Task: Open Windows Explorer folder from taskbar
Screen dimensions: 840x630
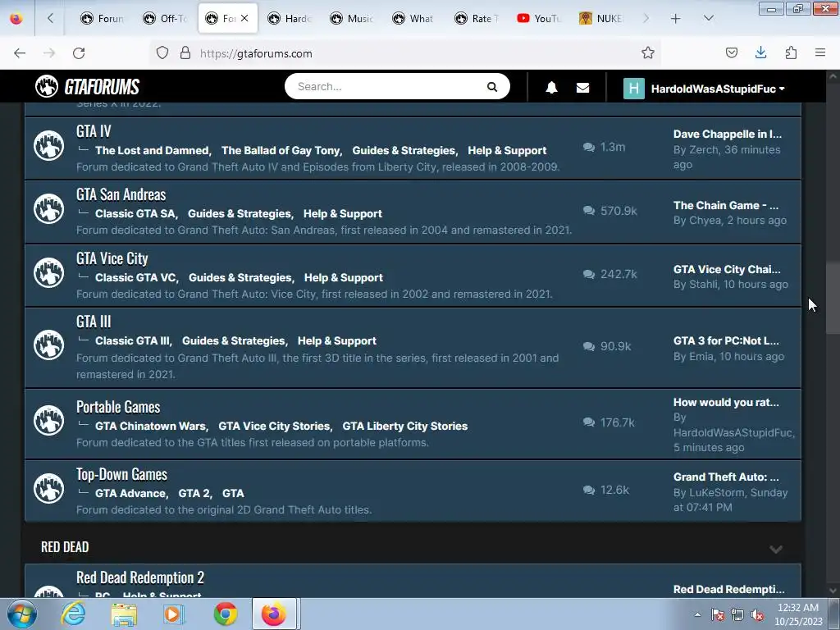Action: pos(124,614)
